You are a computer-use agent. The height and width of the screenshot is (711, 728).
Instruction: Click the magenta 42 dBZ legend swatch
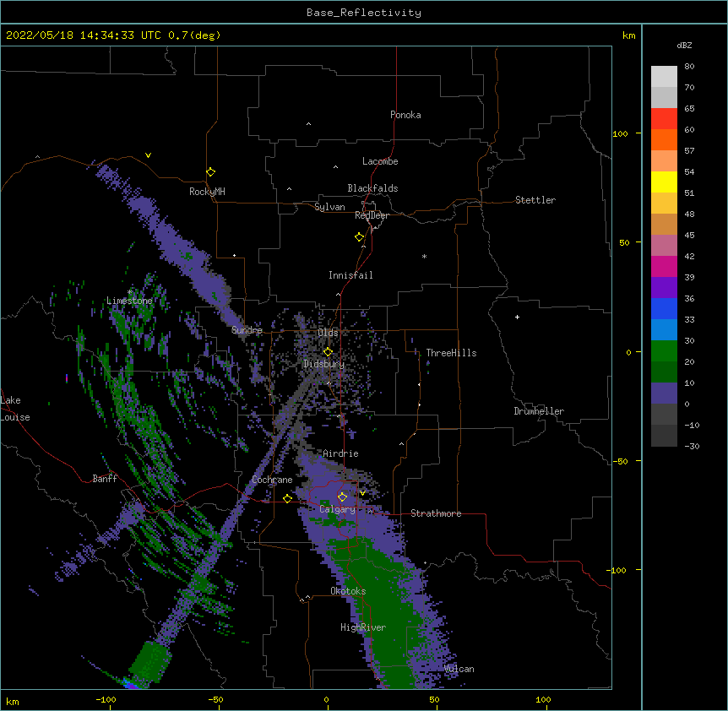664,266
